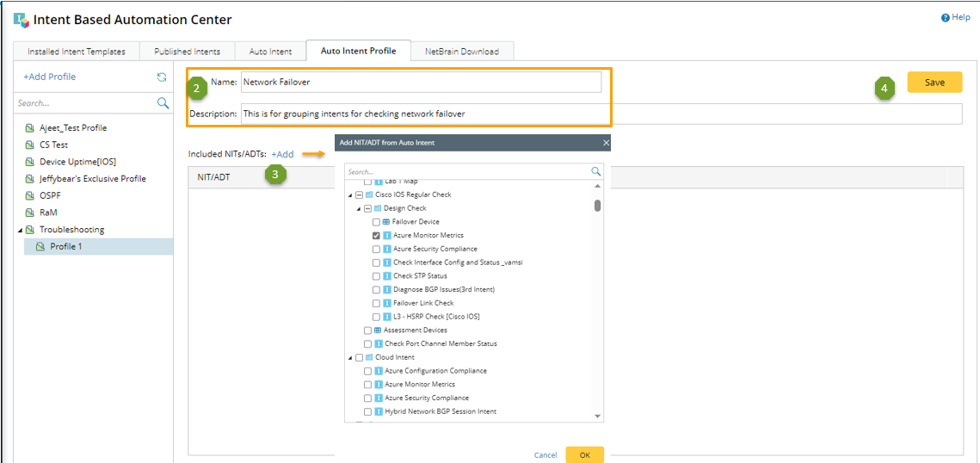Switch to the Published Intents tab
The width and height of the screenshot is (980, 463).
pyautogui.click(x=187, y=52)
